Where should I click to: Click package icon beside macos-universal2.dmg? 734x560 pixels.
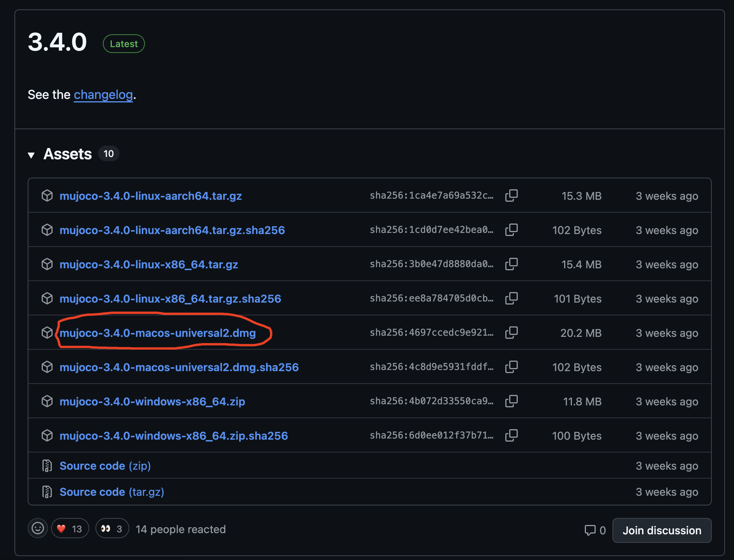[47, 333]
